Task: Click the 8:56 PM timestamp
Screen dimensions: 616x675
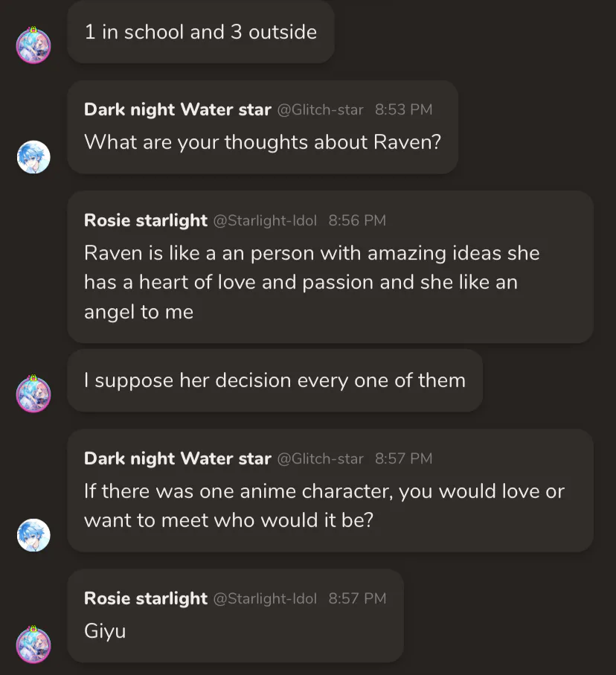Action: click(357, 221)
